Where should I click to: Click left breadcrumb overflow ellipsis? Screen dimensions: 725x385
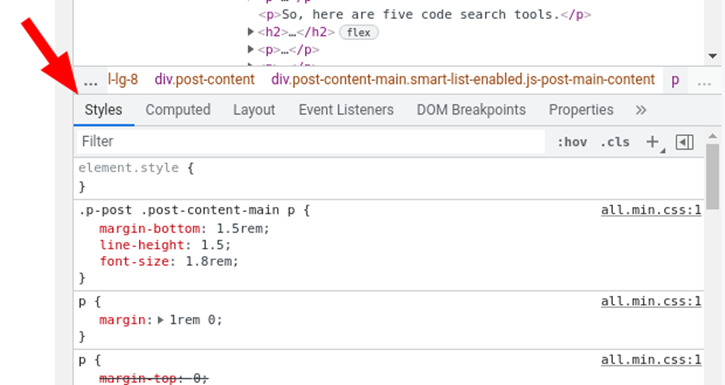[91, 81]
